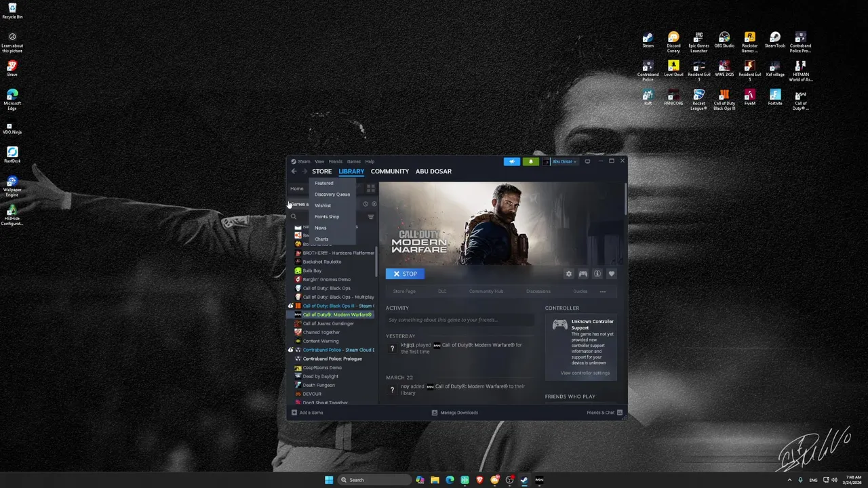
Task: Go forward with the Steam forward arrow
Action: pos(304,171)
